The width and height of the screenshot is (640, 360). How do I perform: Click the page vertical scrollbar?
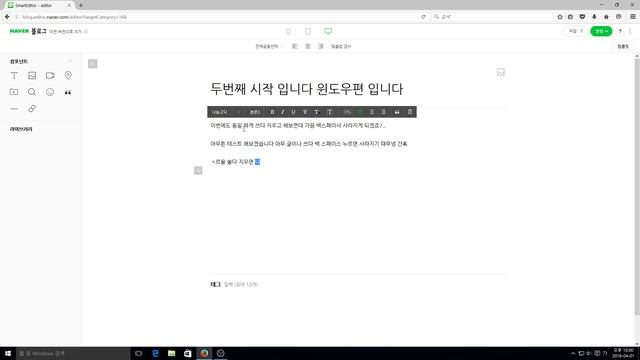coord(637,187)
